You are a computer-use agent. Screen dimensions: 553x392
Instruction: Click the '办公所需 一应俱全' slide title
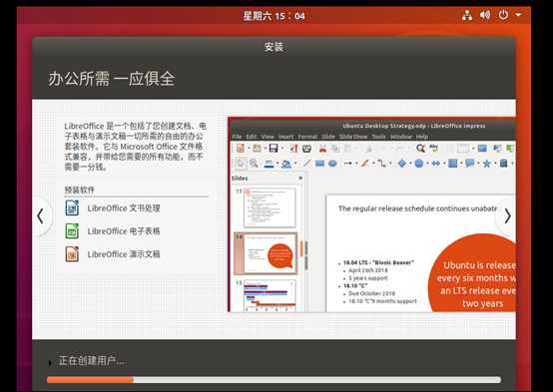(112, 79)
